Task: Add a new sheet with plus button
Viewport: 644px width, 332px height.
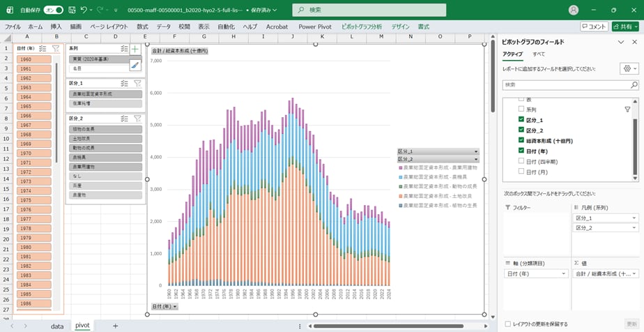Action: click(x=116, y=326)
